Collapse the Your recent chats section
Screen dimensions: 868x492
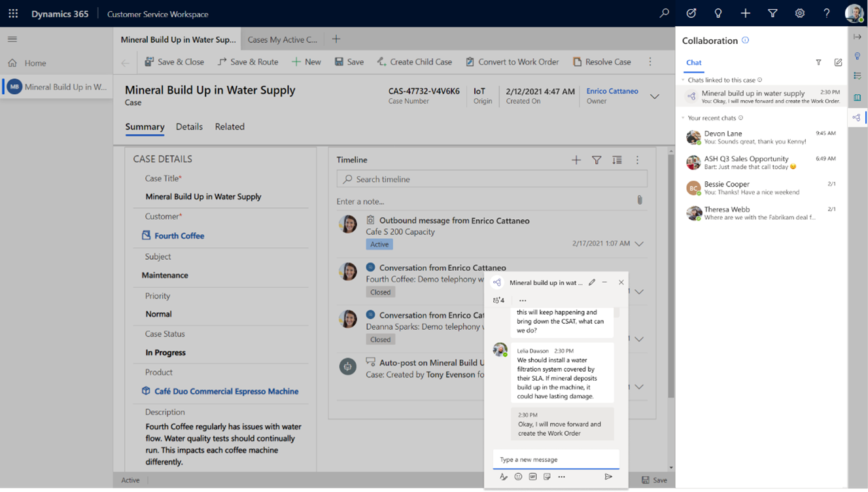[x=684, y=118]
